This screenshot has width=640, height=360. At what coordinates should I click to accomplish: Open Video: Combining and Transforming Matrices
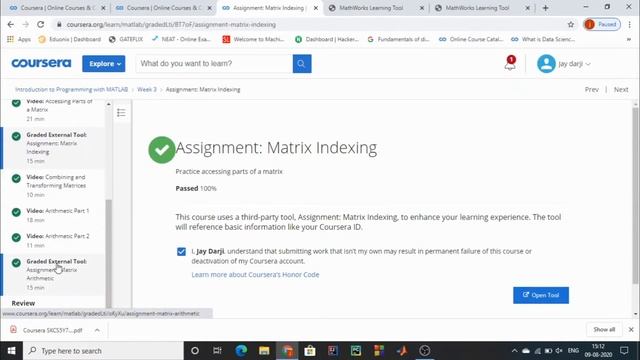point(53,186)
